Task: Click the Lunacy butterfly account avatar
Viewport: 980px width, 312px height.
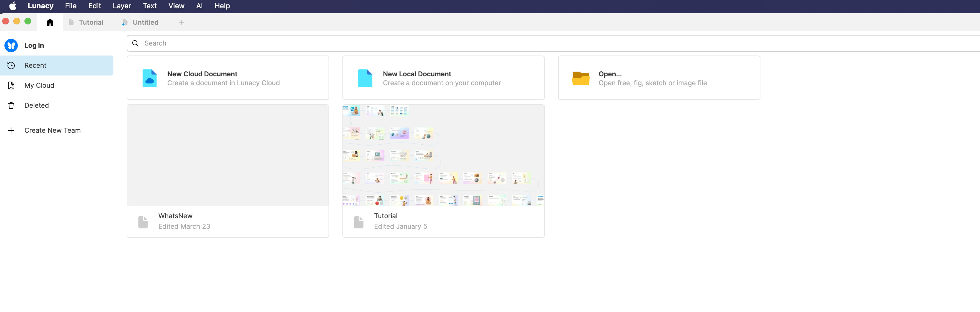Action: coord(11,45)
